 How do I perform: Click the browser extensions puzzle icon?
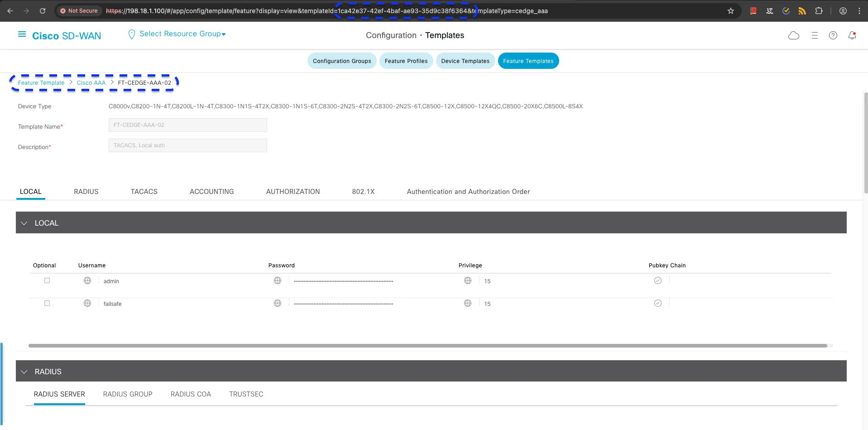click(819, 10)
